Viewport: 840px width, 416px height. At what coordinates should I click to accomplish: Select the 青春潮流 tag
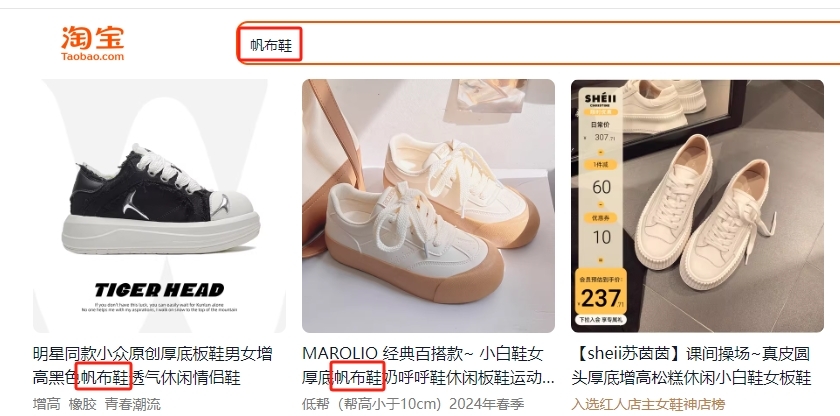click(x=132, y=404)
